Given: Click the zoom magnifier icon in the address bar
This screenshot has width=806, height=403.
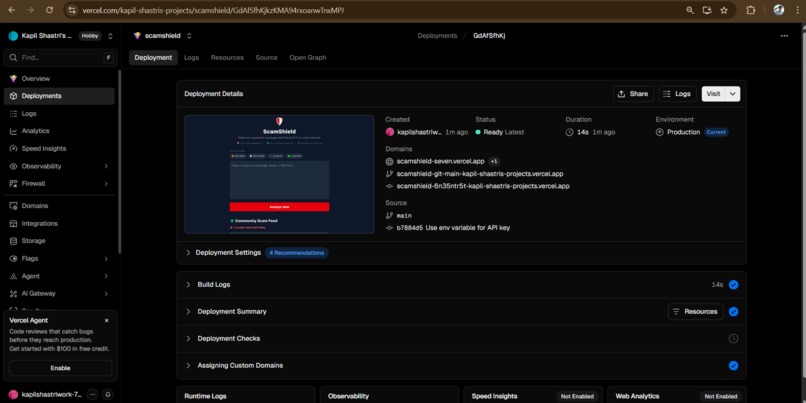Looking at the screenshot, I should 690,10.
